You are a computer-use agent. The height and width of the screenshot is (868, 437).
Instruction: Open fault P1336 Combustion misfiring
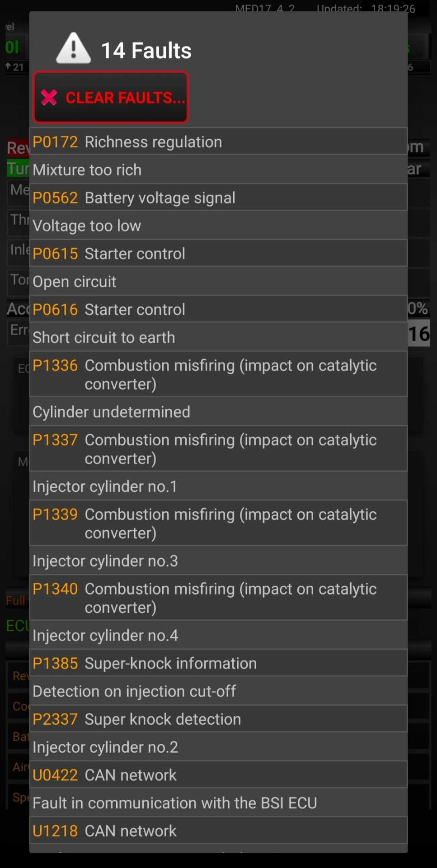click(x=218, y=374)
